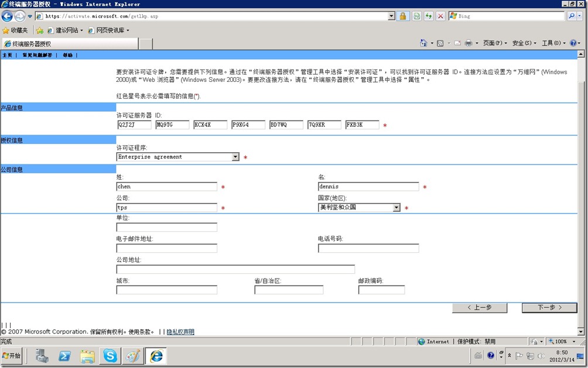Image resolution: width=588 pixels, height=368 pixels.
Task: Open Paint from the taskbar
Action: coord(133,356)
